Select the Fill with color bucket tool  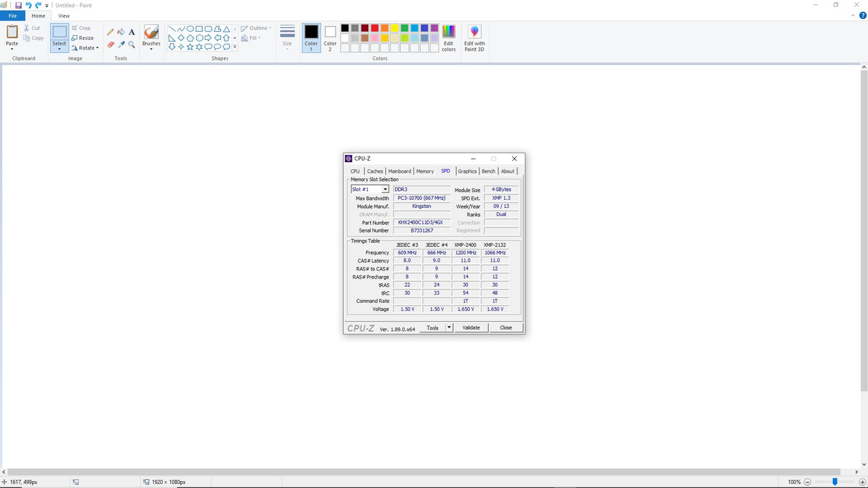tap(121, 32)
